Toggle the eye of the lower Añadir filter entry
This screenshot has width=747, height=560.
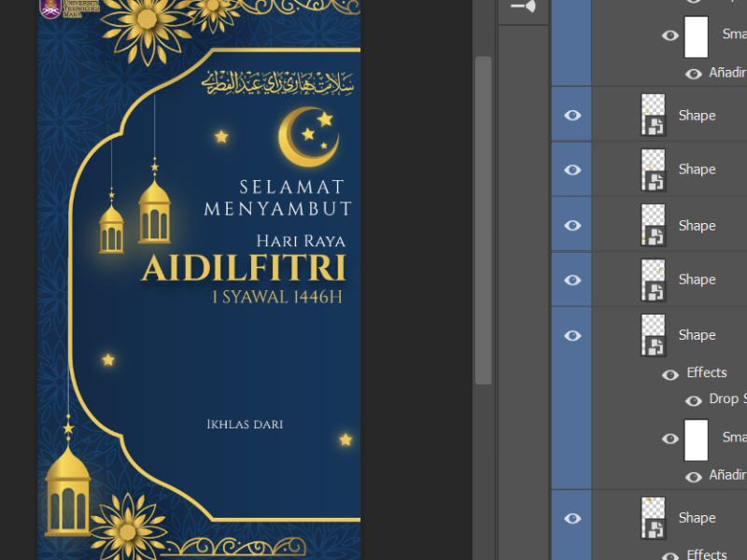693,477
